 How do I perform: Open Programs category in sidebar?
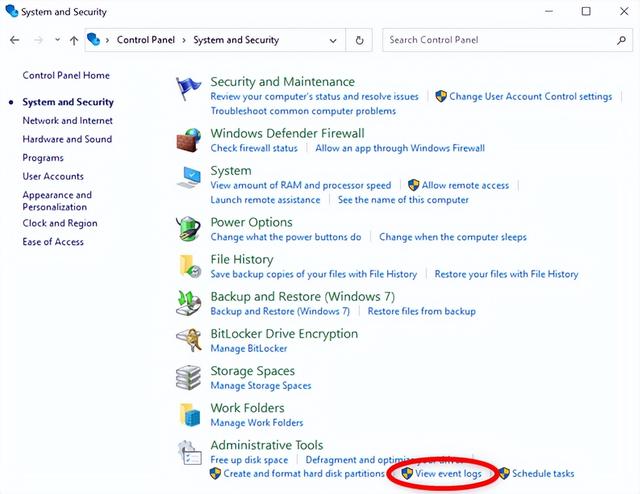tap(43, 158)
